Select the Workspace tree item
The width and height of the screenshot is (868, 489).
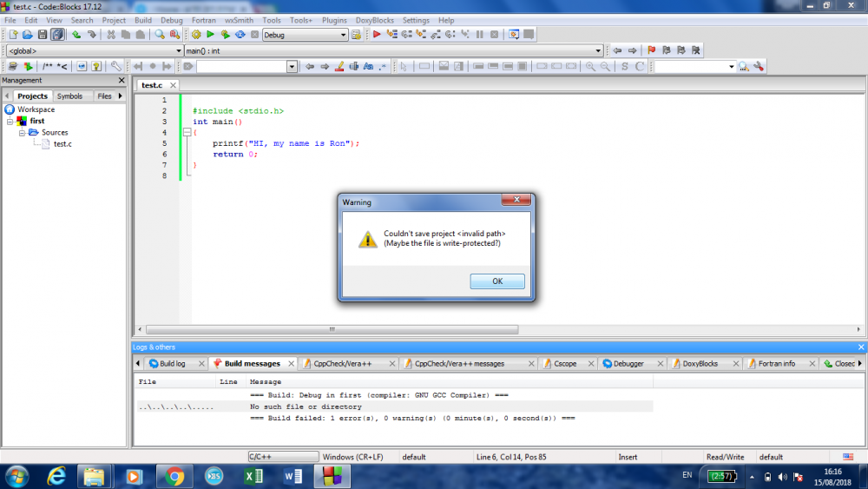point(36,109)
